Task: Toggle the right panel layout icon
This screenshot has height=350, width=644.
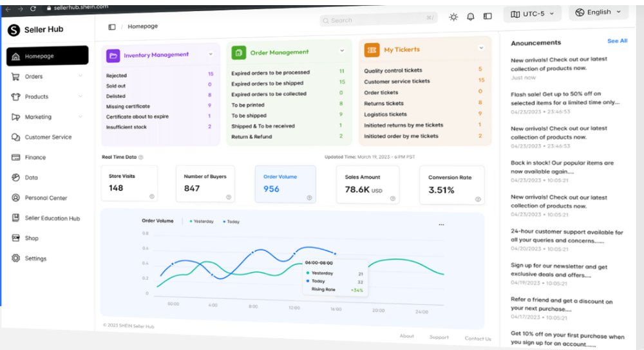Action: coord(488,16)
